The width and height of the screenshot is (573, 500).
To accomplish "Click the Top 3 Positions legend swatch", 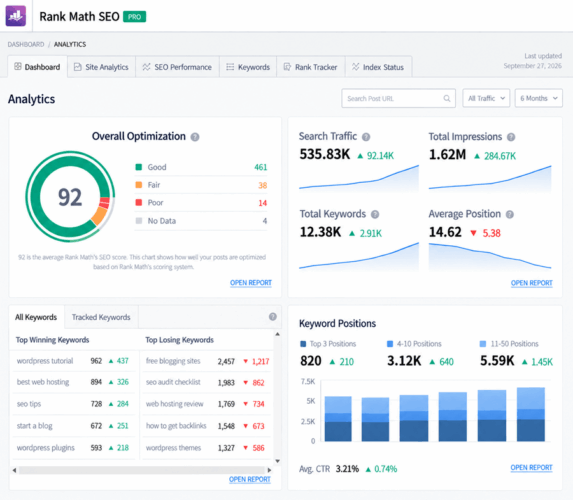I will (303, 344).
